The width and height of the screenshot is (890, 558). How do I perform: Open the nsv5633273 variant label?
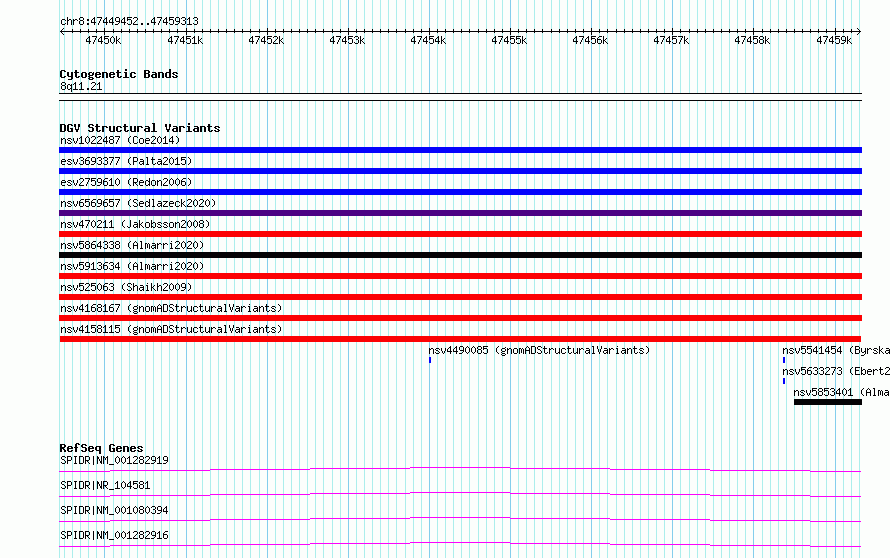tap(836, 371)
